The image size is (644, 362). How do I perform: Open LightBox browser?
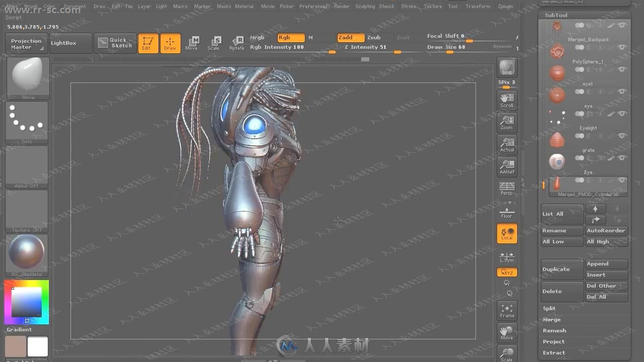(x=71, y=43)
